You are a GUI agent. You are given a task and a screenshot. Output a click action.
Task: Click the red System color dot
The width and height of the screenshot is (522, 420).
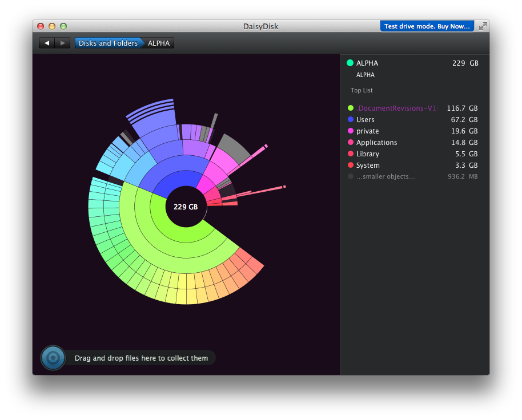(351, 165)
